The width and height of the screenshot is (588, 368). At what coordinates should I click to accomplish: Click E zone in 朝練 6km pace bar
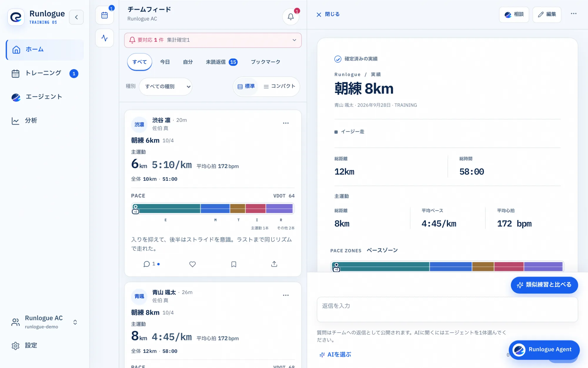tap(167, 208)
